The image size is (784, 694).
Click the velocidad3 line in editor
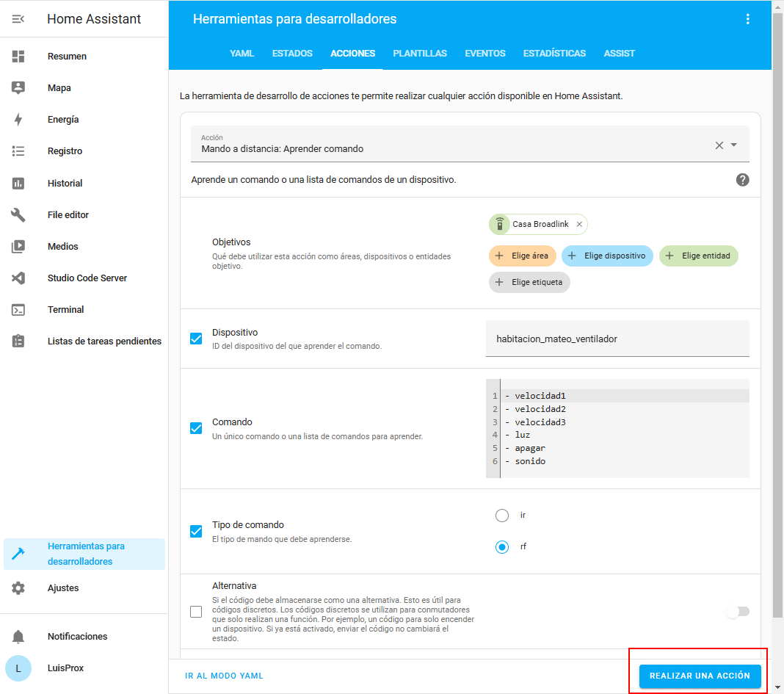(x=625, y=422)
